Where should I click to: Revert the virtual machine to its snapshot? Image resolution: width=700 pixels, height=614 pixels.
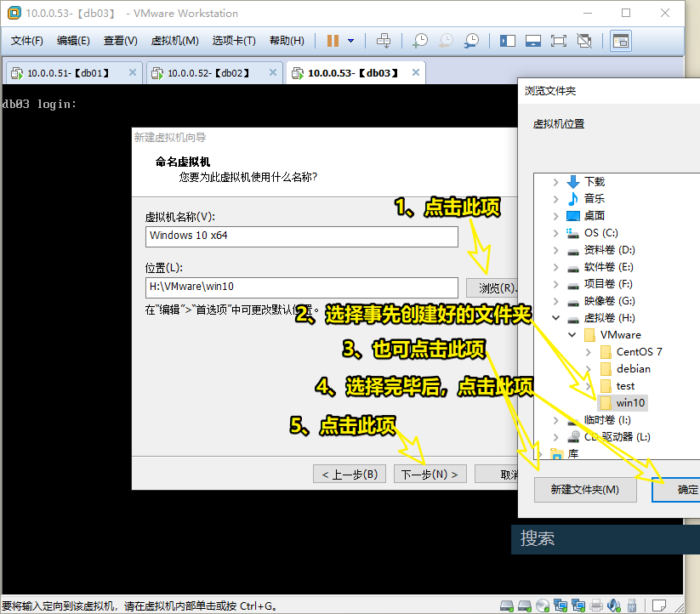tap(446, 41)
